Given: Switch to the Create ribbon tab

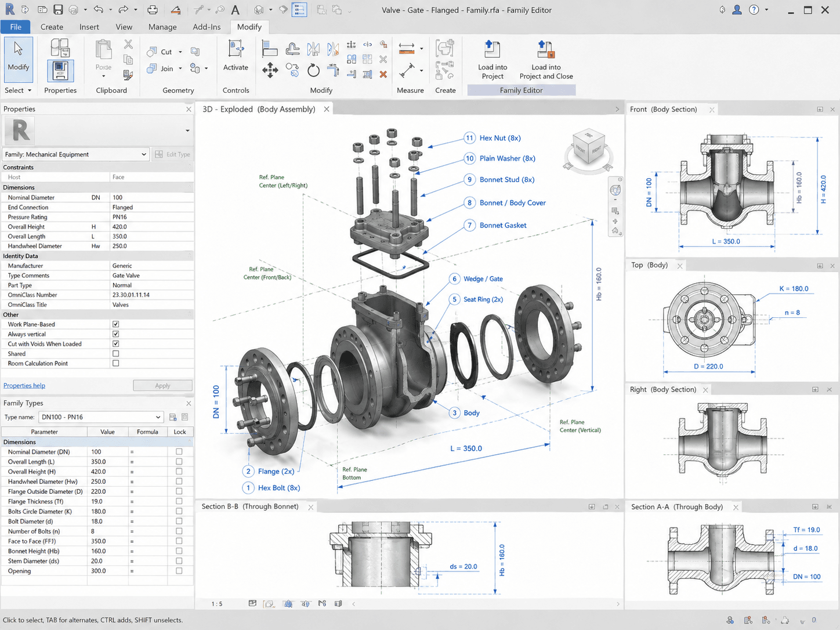Looking at the screenshot, I should [x=52, y=27].
